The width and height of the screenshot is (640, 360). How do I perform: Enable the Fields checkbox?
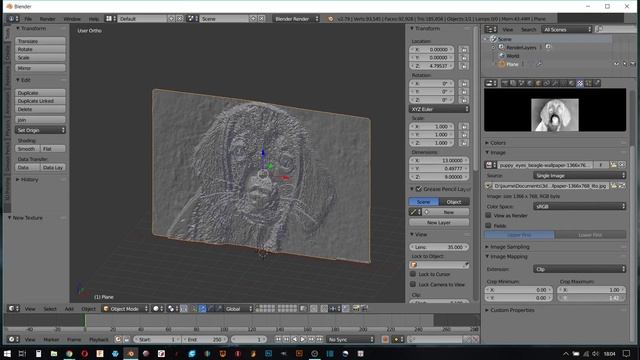[x=488, y=225]
